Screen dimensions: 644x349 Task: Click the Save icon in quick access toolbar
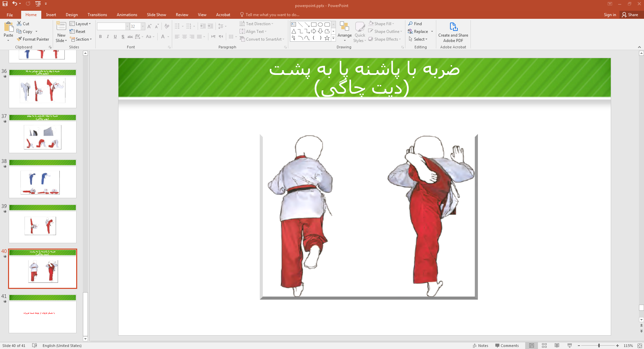[5, 4]
